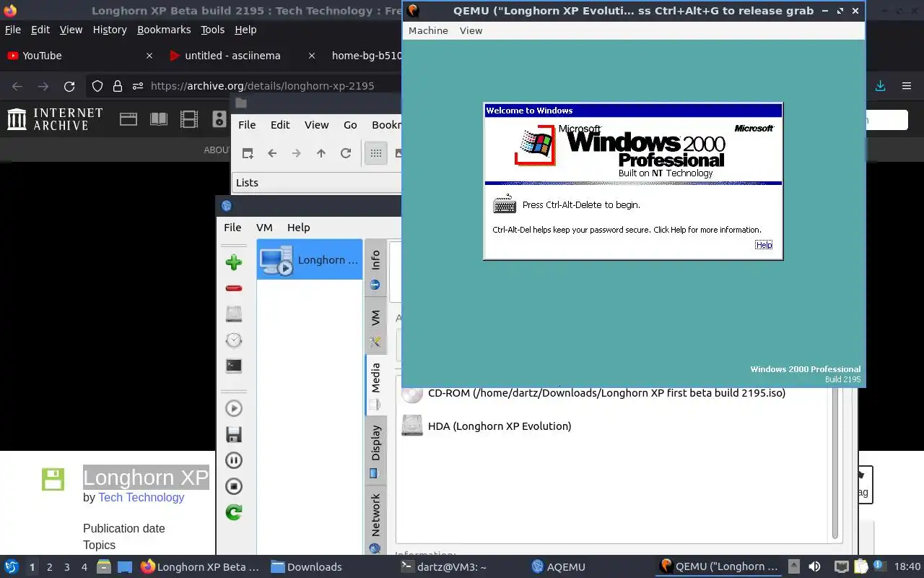The width and height of the screenshot is (924, 578).
Task: Open the Internet Archive texts book icon
Action: [159, 119]
